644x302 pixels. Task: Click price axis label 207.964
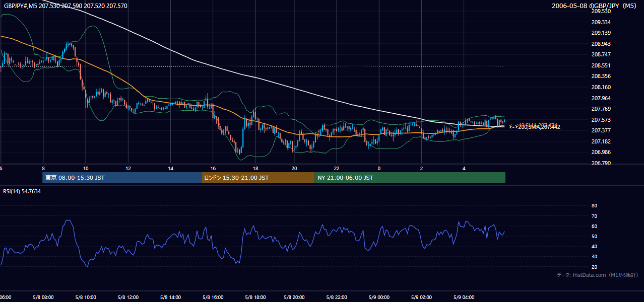601,98
